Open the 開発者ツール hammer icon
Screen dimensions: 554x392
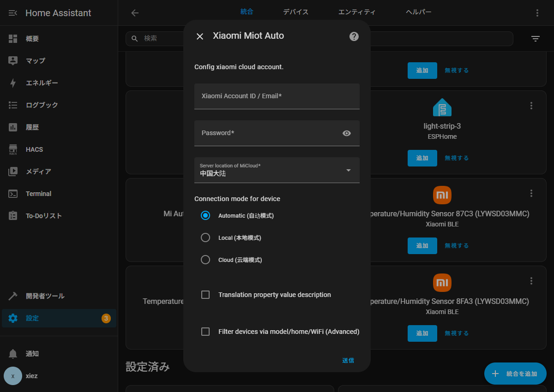click(x=13, y=296)
